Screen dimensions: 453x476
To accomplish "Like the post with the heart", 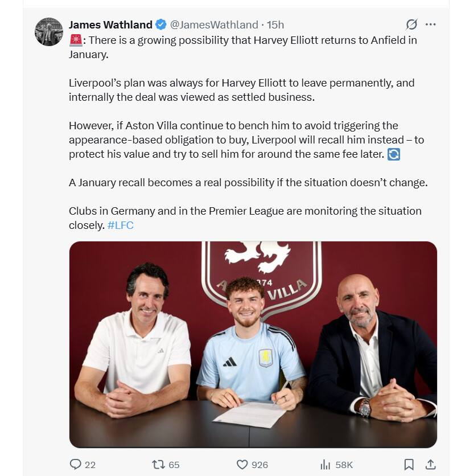I will (x=242, y=465).
